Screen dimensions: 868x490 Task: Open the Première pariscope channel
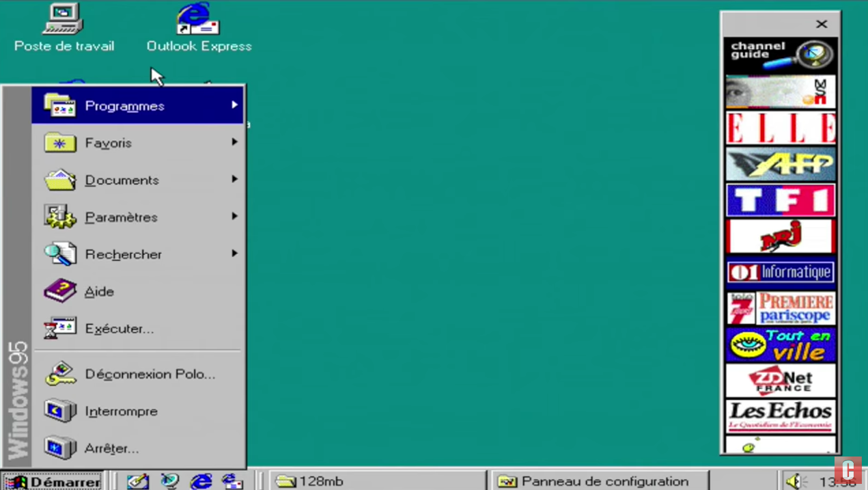pos(781,308)
